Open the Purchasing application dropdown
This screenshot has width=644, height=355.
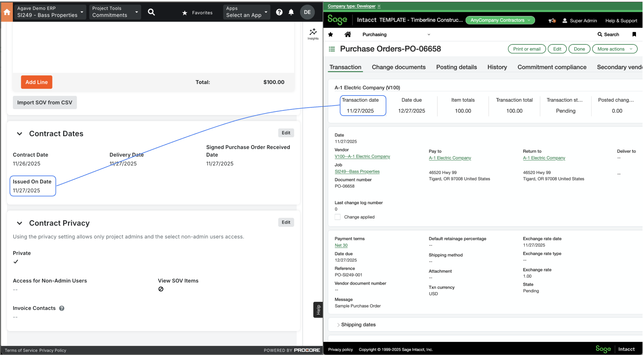(429, 34)
